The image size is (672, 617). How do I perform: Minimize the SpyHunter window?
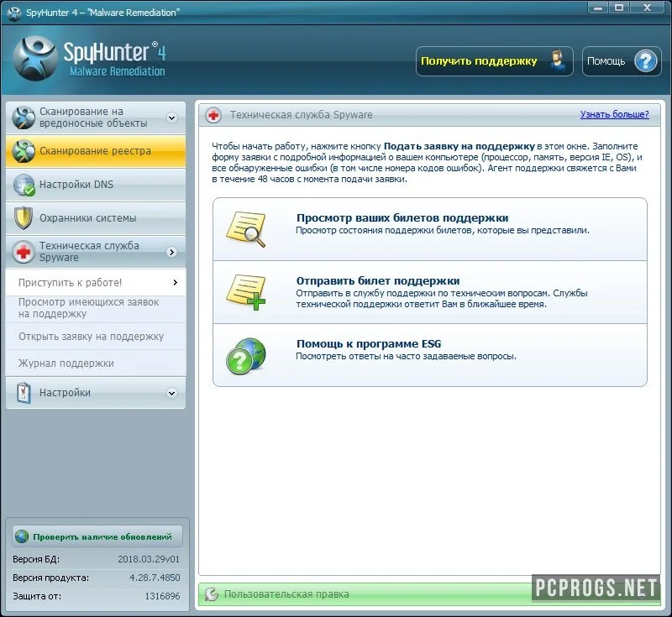pyautogui.click(x=598, y=8)
